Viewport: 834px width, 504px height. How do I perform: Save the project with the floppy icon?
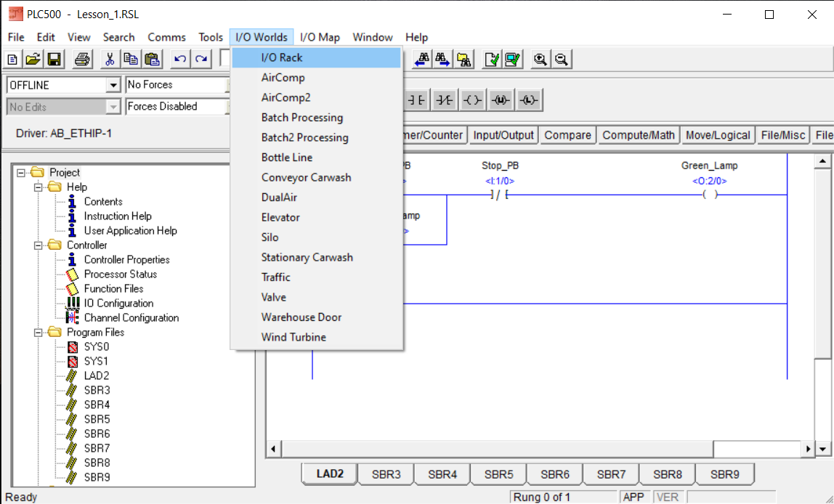click(x=54, y=59)
